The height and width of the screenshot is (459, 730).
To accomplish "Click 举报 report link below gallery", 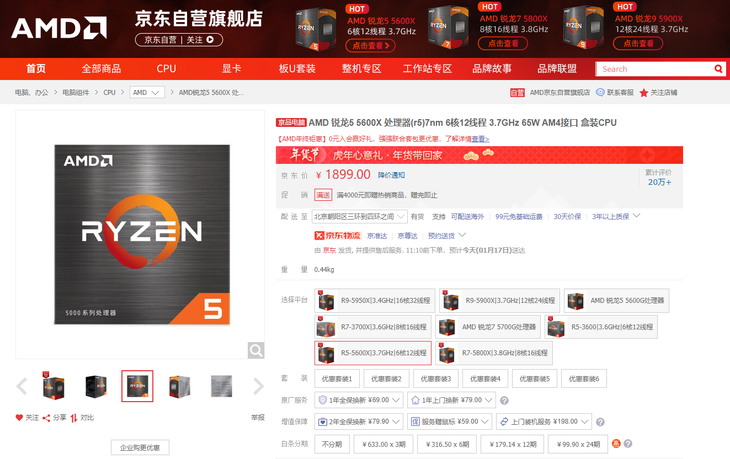I will coord(257,417).
